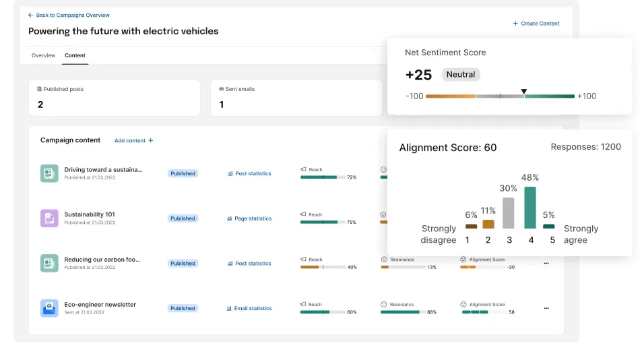Click Resonance smiley icon in Eco-engineer newsletter row
Image resolution: width=644 pixels, height=356 pixels.
383,304
